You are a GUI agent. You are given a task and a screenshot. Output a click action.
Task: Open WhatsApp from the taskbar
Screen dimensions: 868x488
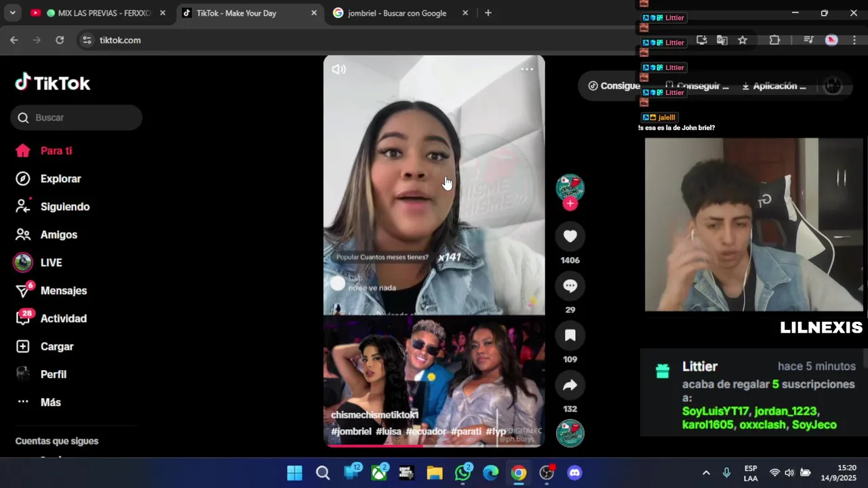point(463,473)
